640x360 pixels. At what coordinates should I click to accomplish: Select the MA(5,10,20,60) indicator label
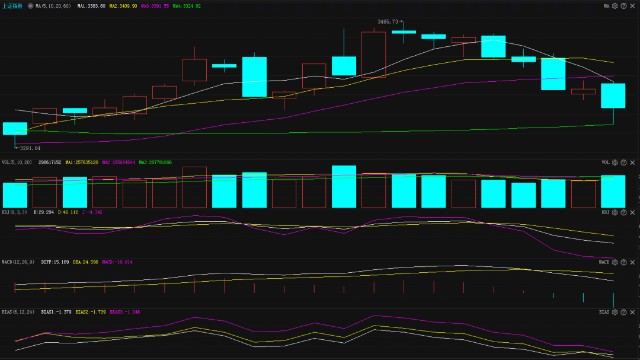53,6
